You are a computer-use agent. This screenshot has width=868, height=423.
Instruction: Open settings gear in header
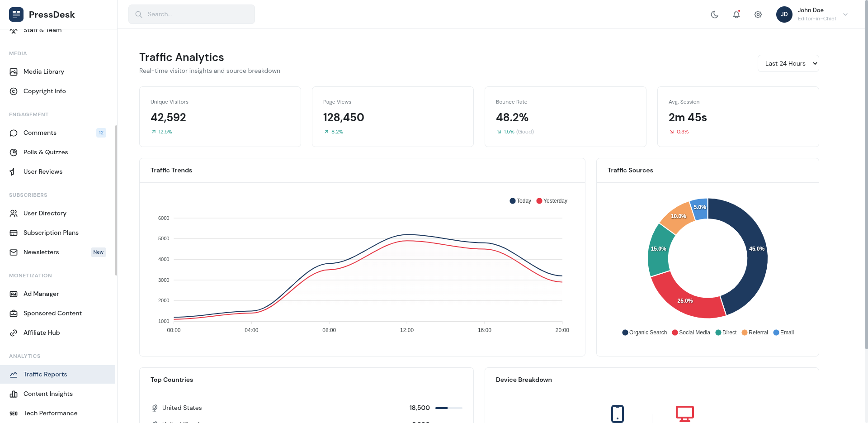point(758,14)
